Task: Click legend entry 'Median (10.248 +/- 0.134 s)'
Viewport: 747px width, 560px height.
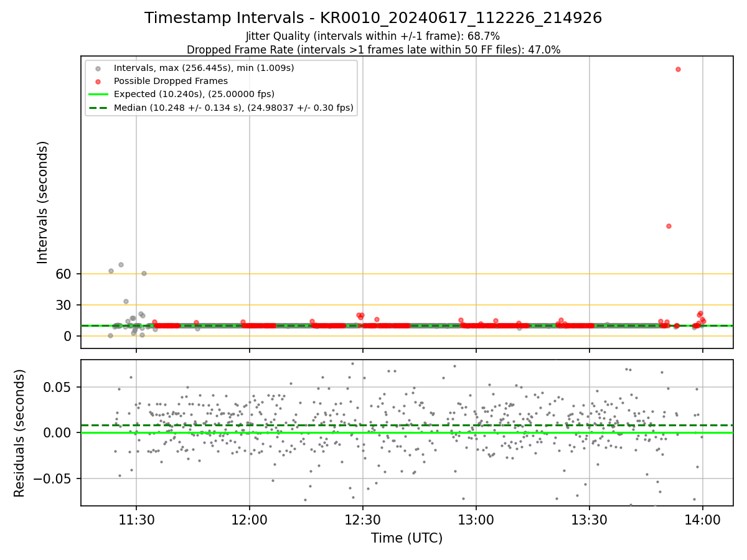Action: coord(233,108)
